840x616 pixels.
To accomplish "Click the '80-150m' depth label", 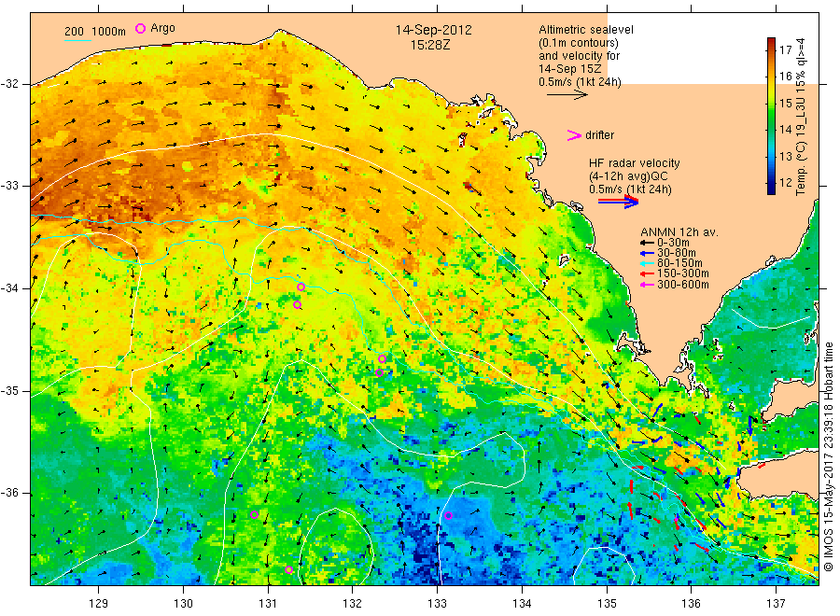I will coord(679,263).
